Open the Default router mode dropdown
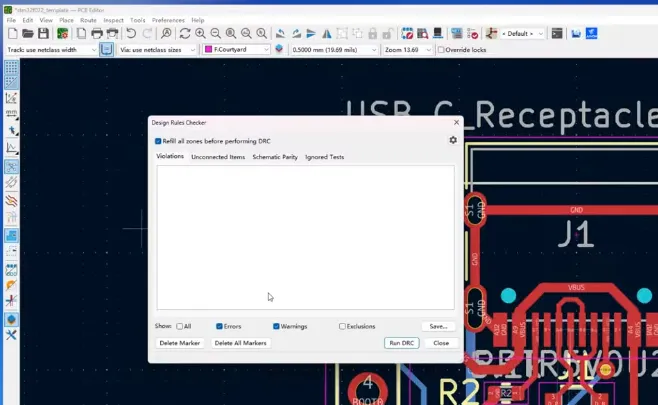 pos(522,34)
